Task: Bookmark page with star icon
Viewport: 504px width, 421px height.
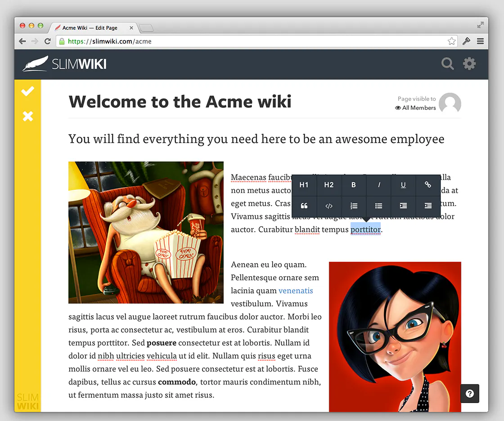Action: click(x=451, y=41)
